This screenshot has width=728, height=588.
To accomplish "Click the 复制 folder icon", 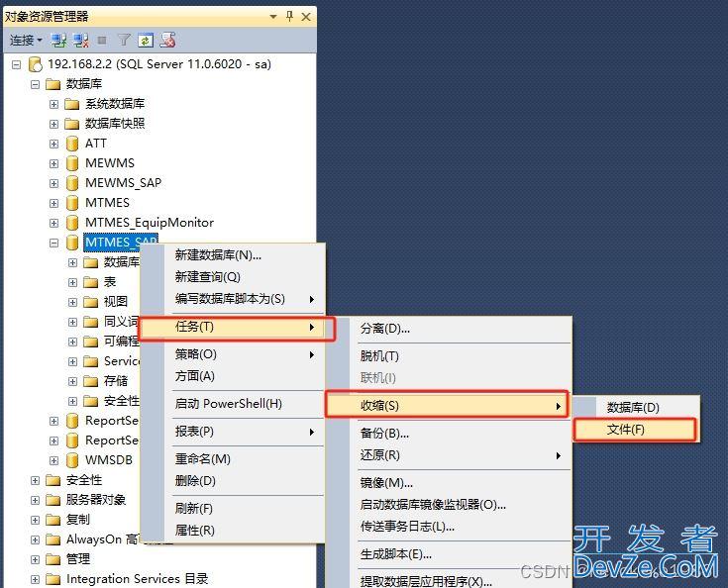I will (x=53, y=520).
